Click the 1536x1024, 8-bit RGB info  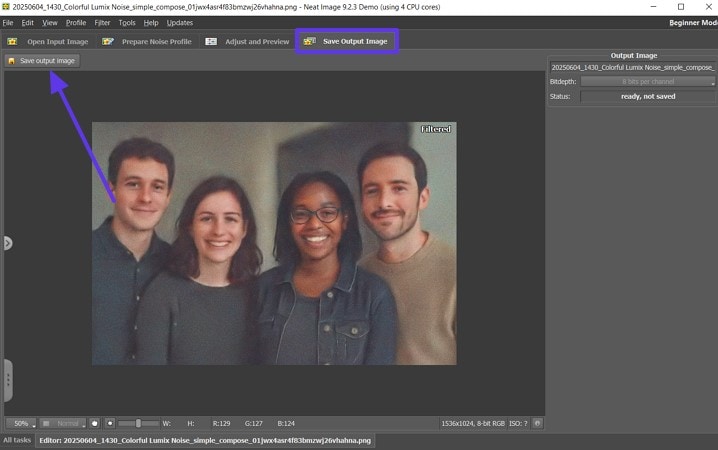(473, 423)
